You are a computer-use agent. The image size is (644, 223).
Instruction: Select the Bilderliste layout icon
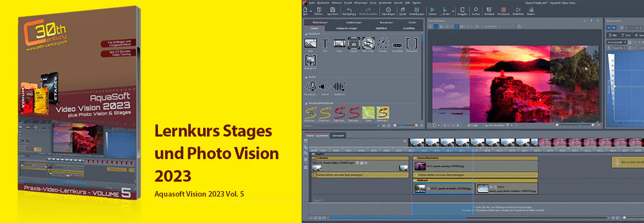click(x=517, y=10)
